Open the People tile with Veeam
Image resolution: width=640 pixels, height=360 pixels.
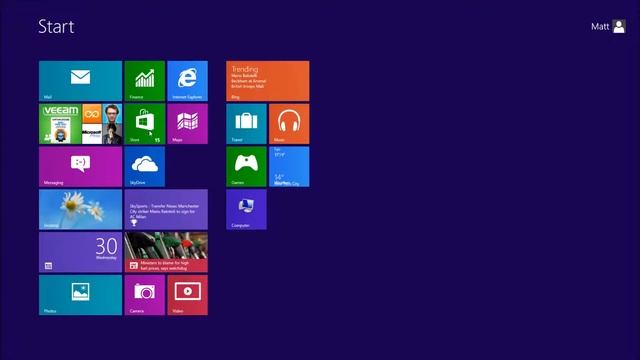(80, 124)
